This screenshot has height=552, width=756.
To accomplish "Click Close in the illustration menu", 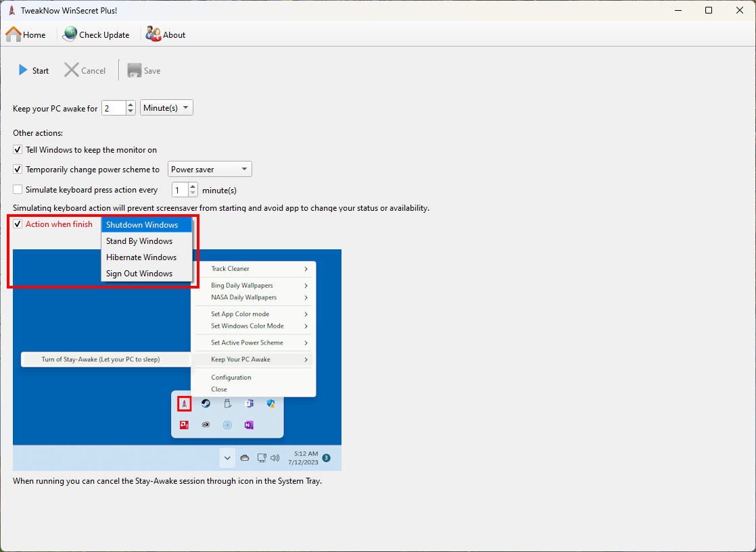I will coord(219,389).
